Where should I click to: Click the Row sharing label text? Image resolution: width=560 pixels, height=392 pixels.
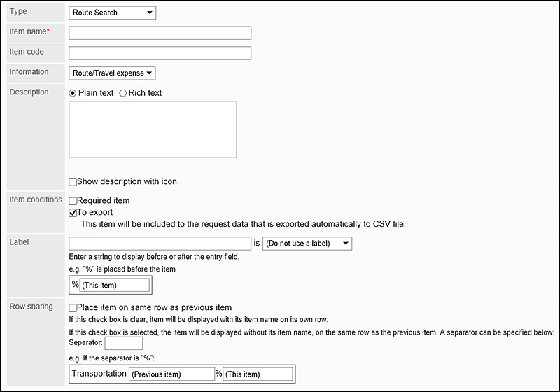tap(31, 307)
